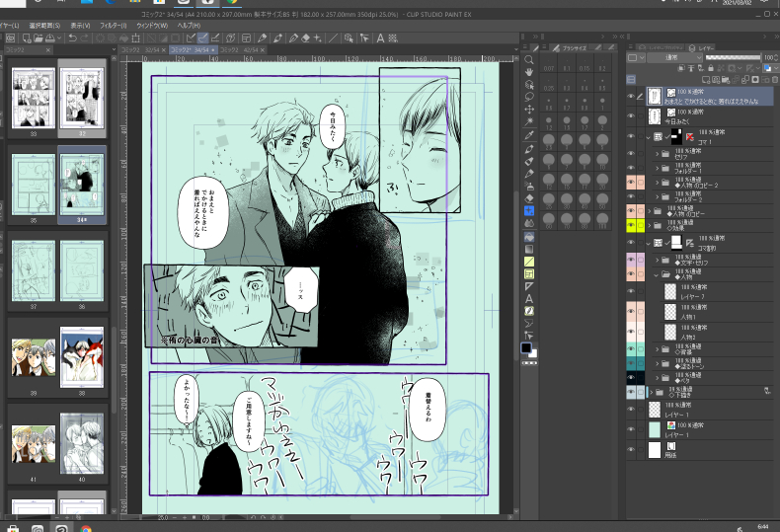Hide the レイヤー7 layer
This screenshot has width=780, height=532.
click(x=631, y=291)
